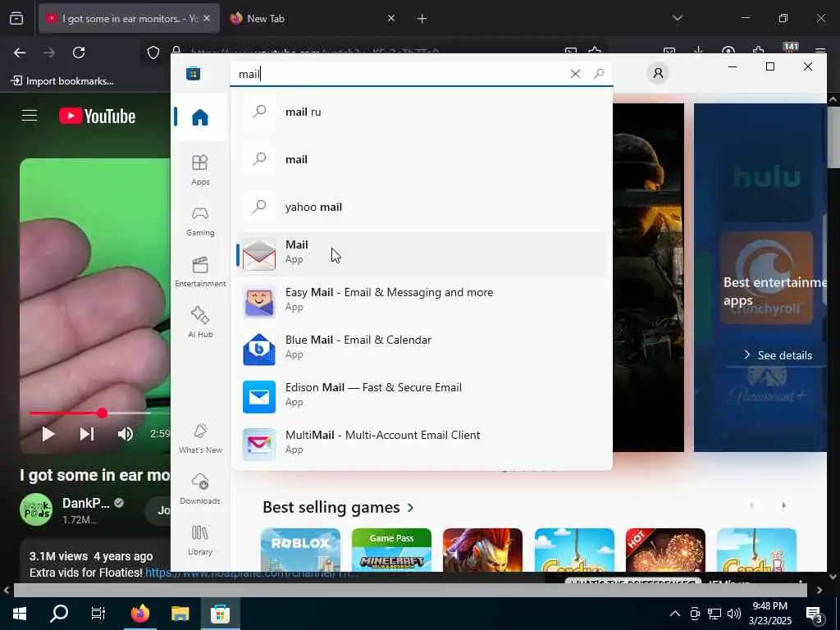Open Entertainment section in Store sidebar

coord(200,272)
